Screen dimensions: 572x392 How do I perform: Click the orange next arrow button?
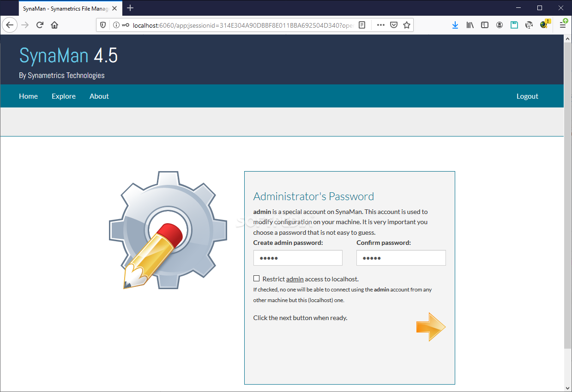pyautogui.click(x=431, y=327)
